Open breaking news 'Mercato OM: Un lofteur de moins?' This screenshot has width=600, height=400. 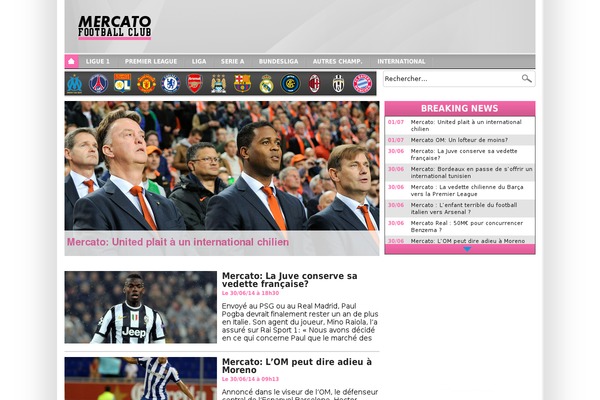(459, 140)
